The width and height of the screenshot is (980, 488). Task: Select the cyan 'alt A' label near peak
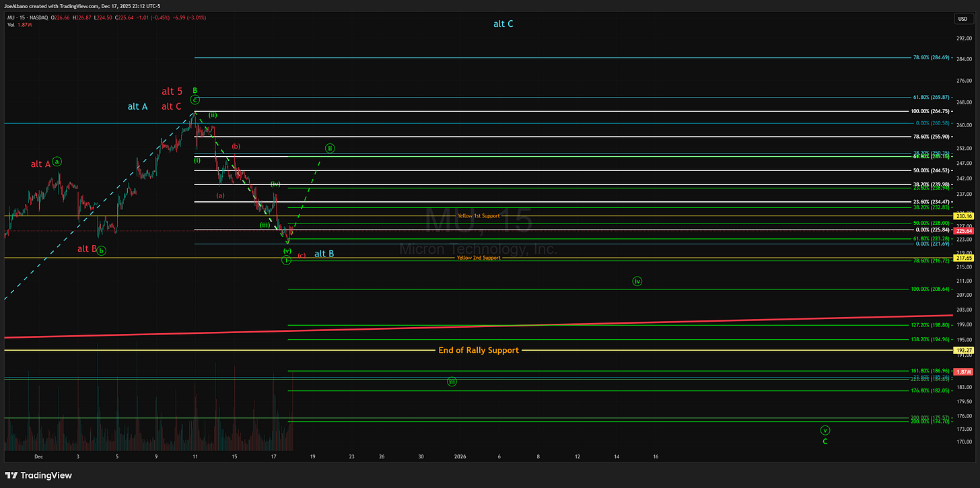pos(137,106)
